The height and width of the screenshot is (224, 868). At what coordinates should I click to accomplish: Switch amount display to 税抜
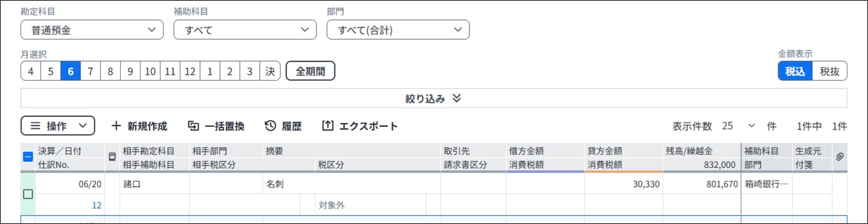[829, 71]
